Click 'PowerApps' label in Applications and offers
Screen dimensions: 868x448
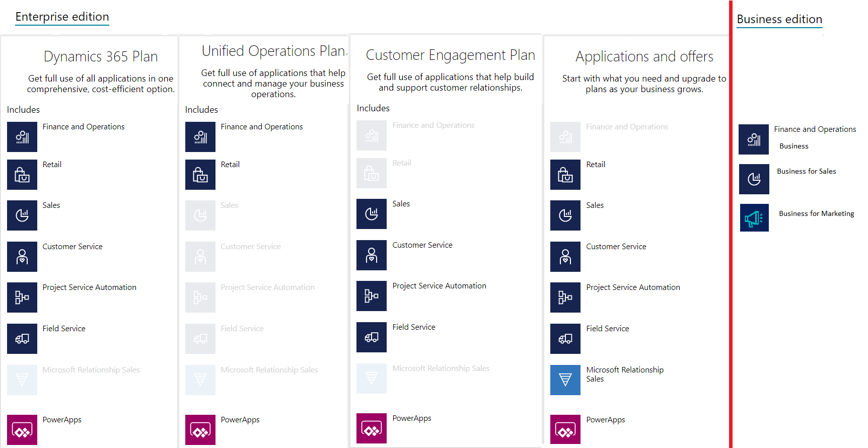point(606,420)
